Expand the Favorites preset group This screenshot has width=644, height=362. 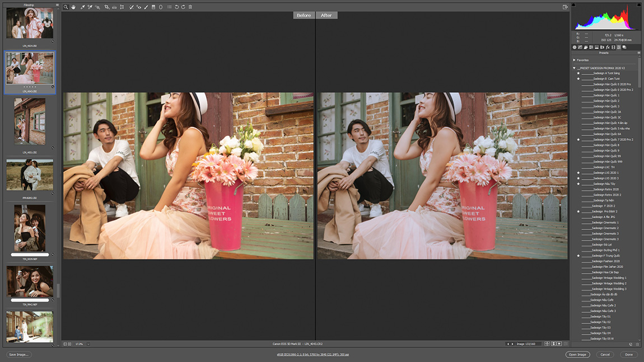575,60
